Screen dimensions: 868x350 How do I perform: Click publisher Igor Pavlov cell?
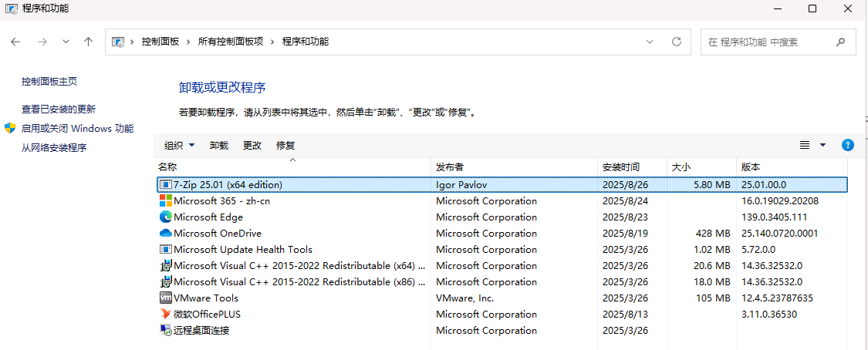pos(461,185)
